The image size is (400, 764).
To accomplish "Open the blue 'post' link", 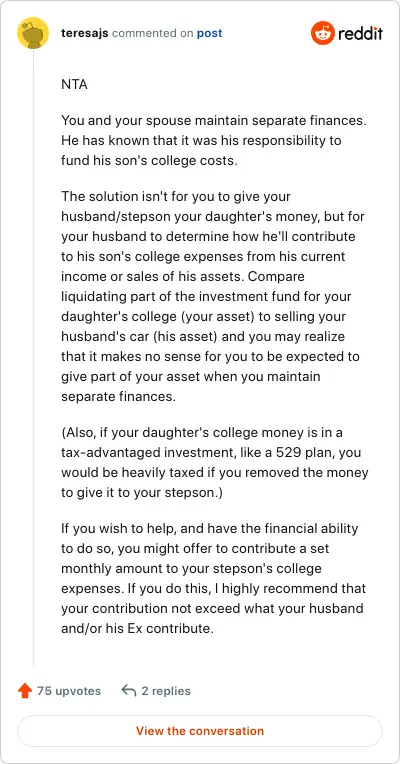I will click(210, 33).
